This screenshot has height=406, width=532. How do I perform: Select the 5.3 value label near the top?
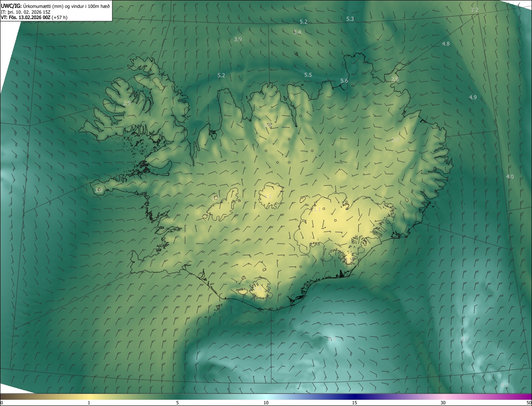[x=350, y=19]
